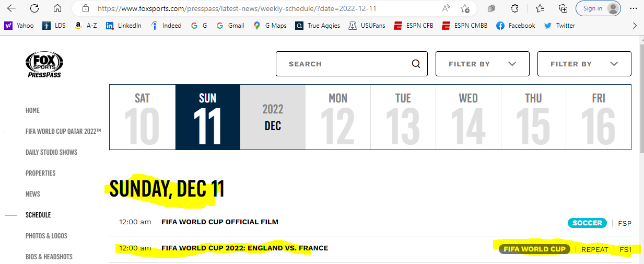The image size is (644, 264).
Task: Open True Aggies bookmark
Action: pos(318,26)
